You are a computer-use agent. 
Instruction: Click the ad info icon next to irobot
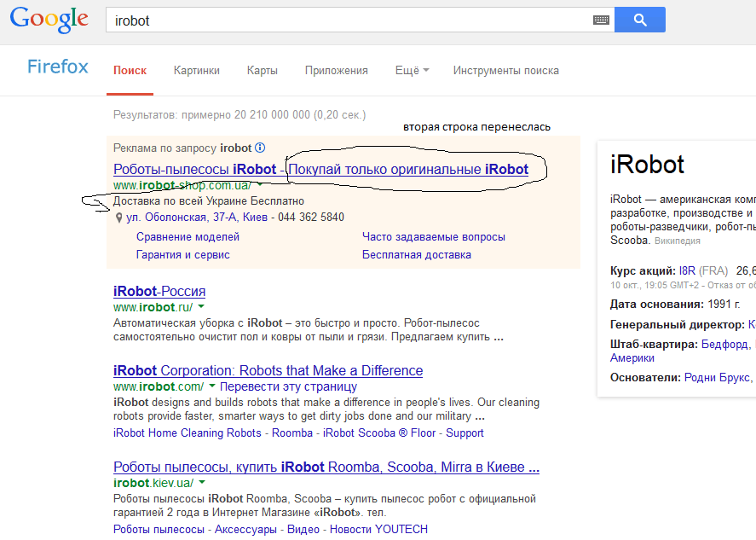tap(260, 148)
